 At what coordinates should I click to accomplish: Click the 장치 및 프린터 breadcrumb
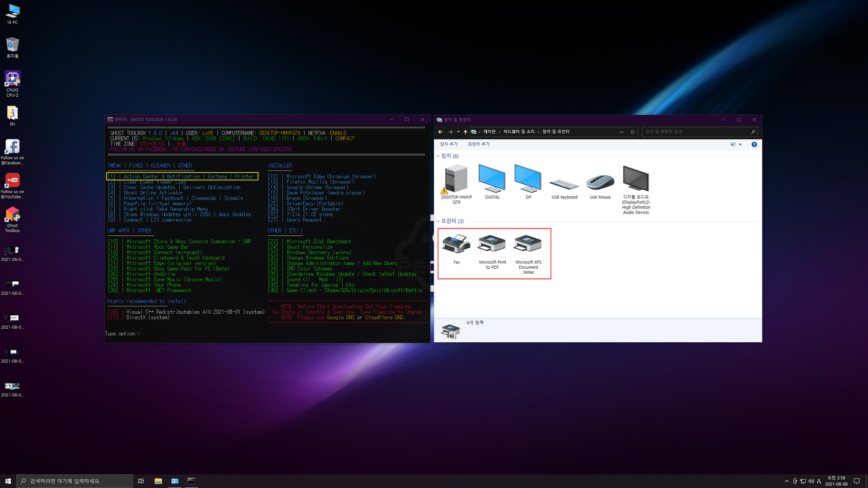pos(556,132)
